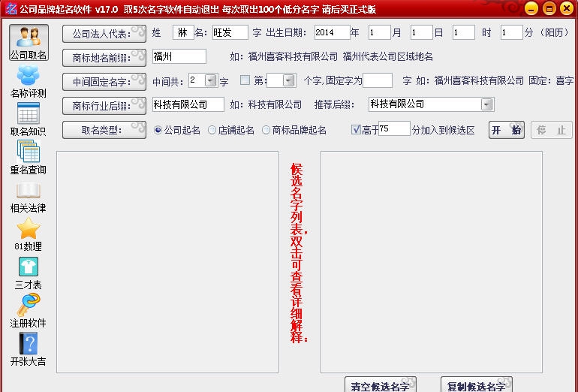This screenshot has width=578, height=392.
Task: Close the naming software window
Action: 567,8
